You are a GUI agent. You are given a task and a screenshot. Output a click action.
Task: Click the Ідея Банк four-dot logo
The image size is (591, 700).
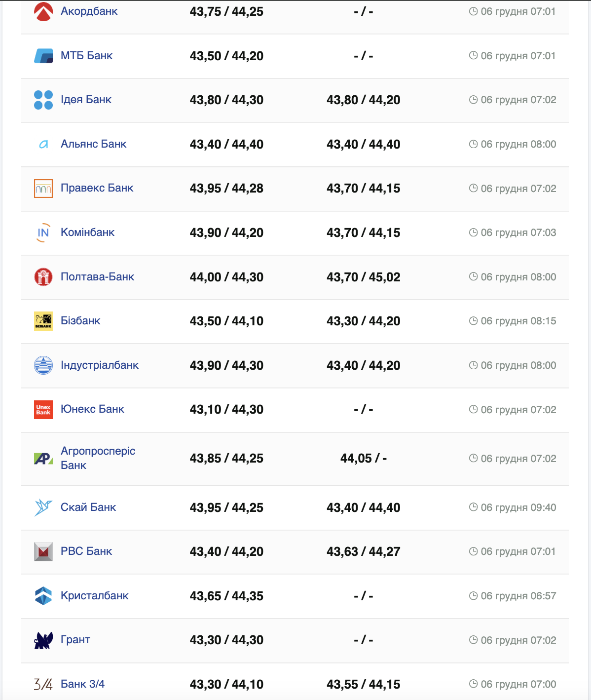(43, 100)
